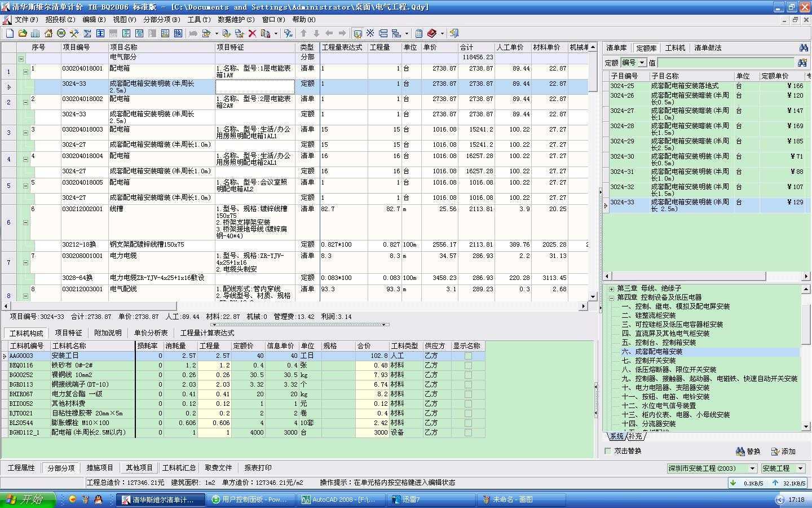Click the sigma summation toolbar icon
This screenshot has width=812, height=508.
coord(87,33)
